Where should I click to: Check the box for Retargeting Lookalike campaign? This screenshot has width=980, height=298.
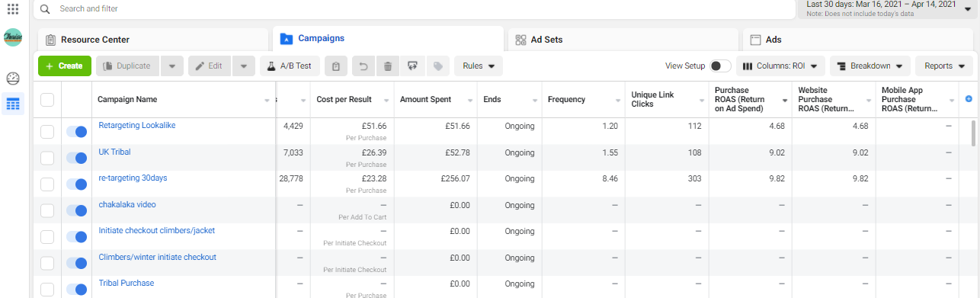[x=47, y=132]
